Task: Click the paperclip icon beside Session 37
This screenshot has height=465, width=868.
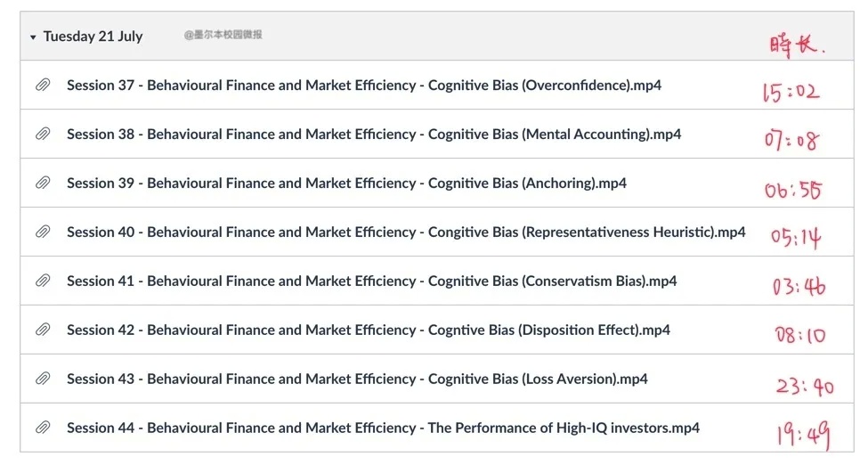Action: (x=43, y=85)
